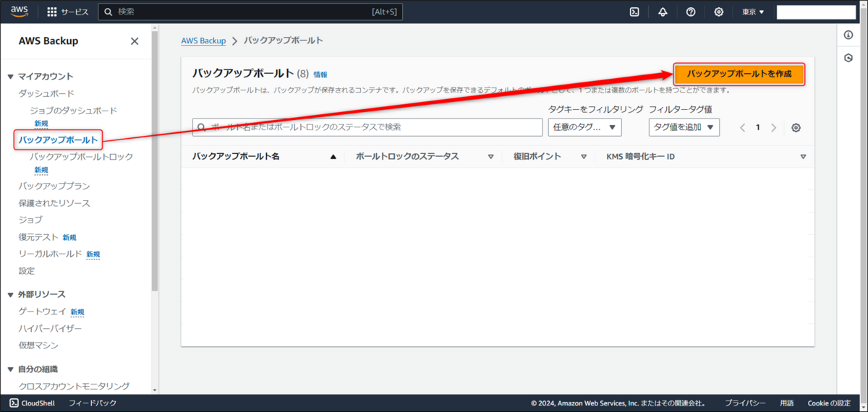The image size is (868, 412).
Task: Open バックアッププラン in the sidebar
Action: click(54, 186)
